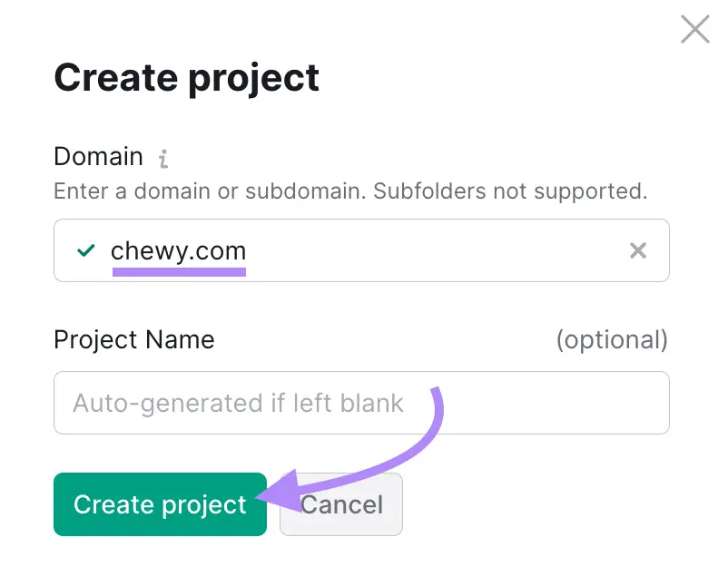Click the chewy.com text in the input
Screen dimensions: 728x586
[178, 251]
